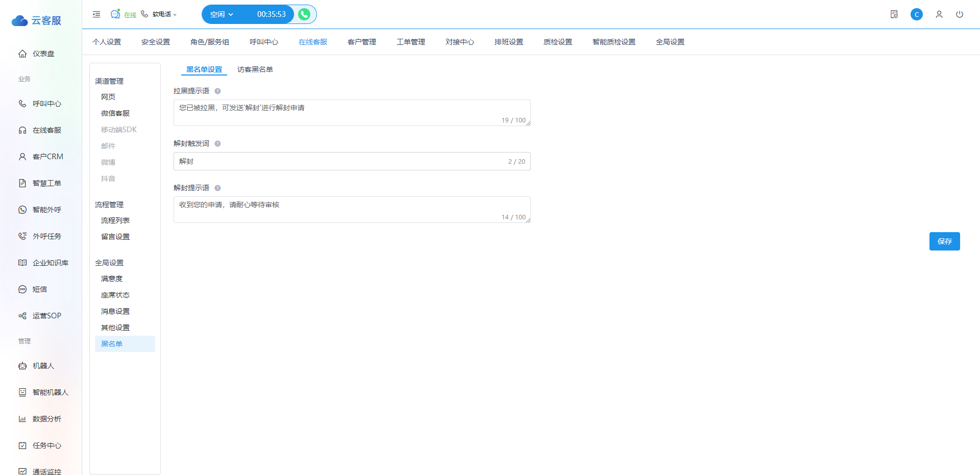Switch to 安全设置 tab
The image size is (980, 475).
click(x=156, y=42)
